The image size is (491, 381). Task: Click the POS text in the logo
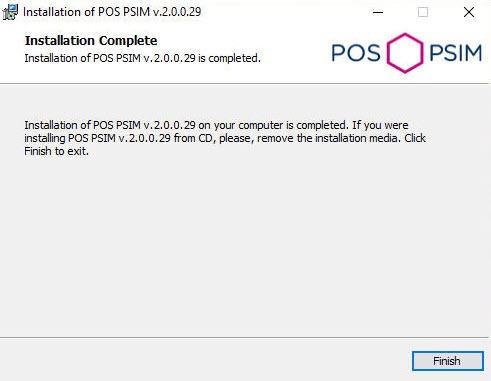click(356, 53)
